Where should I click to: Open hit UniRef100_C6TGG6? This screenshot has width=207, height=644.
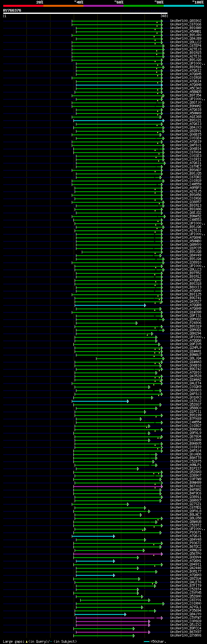186,24
